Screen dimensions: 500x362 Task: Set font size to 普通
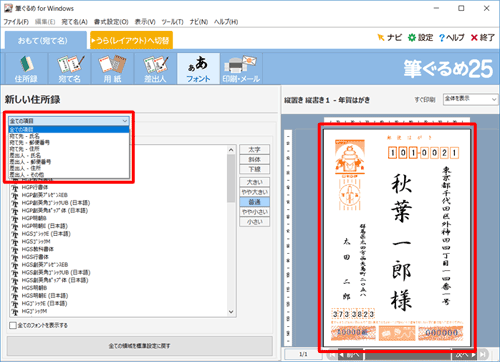point(254,202)
